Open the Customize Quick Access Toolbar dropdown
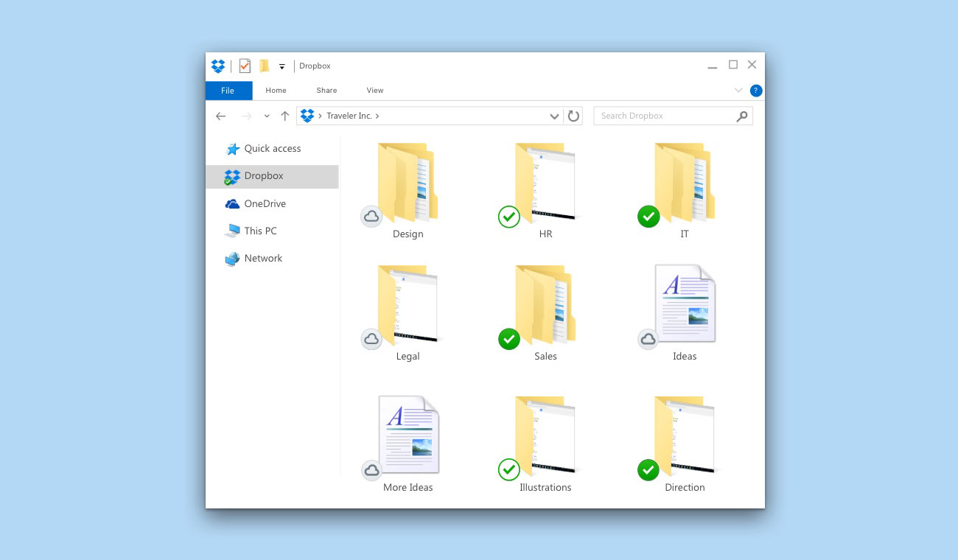 pos(282,67)
